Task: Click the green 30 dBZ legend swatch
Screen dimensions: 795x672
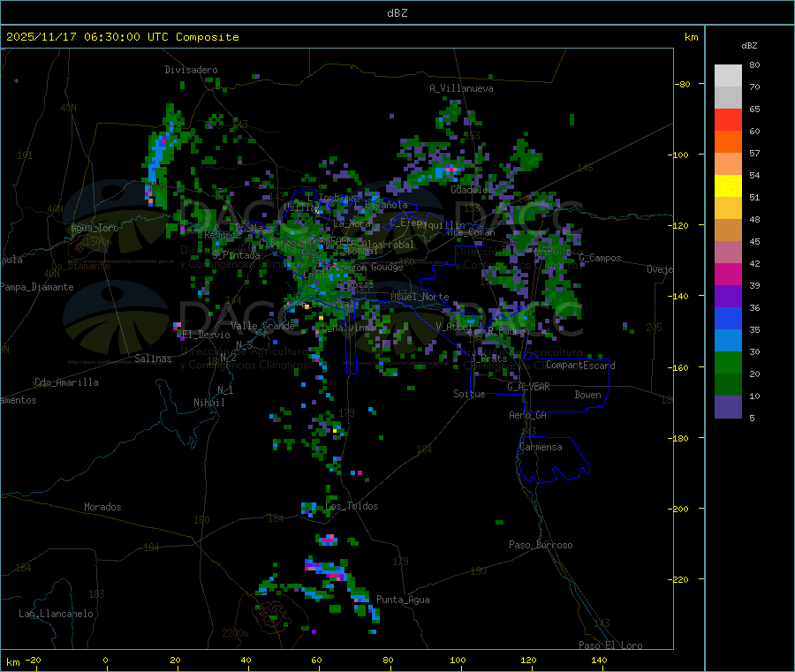Action: (728, 362)
